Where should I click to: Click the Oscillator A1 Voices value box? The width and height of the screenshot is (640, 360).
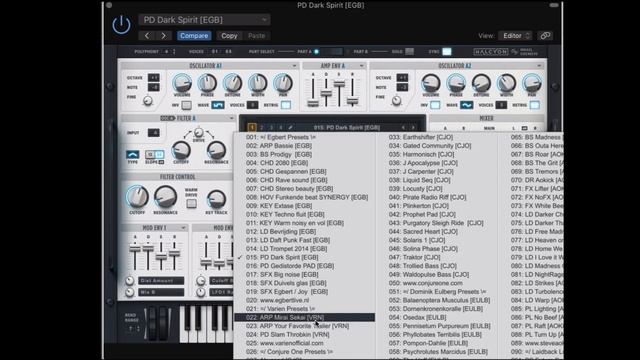click(x=253, y=105)
